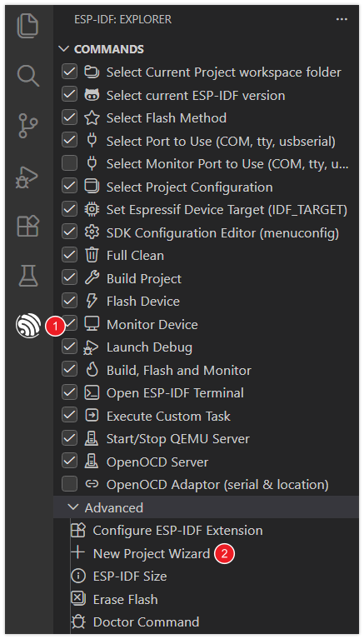This screenshot has height=639, width=364.
Task: Click Full Clean command text
Action: coord(135,256)
